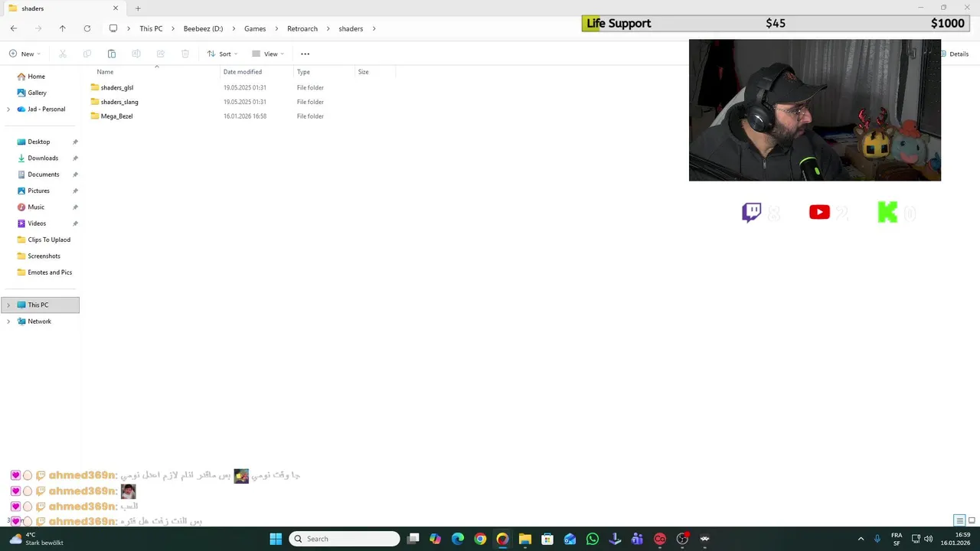This screenshot has width=980, height=551.
Task: Switch to large thumbnails view icon
Action: [x=972, y=520]
